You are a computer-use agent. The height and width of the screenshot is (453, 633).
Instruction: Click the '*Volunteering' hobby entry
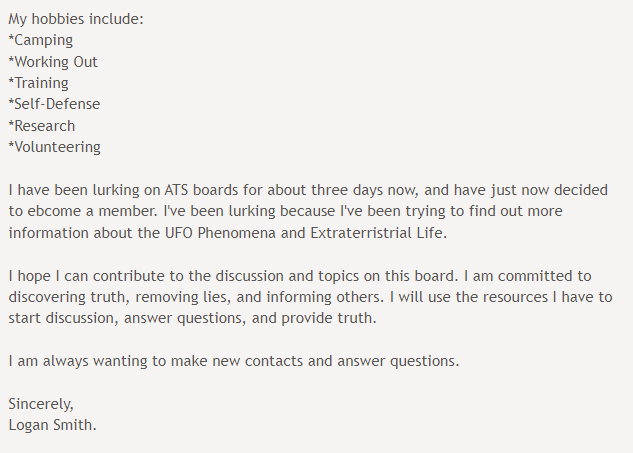[54, 147]
